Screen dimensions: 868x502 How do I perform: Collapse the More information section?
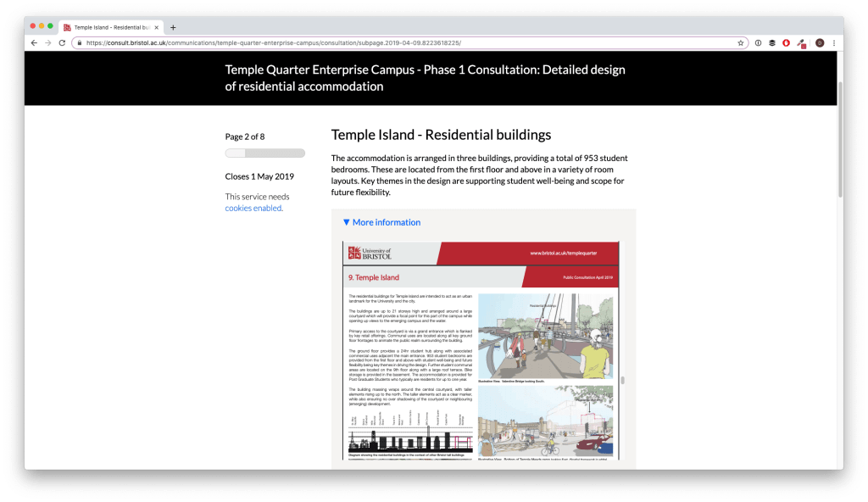(x=381, y=222)
